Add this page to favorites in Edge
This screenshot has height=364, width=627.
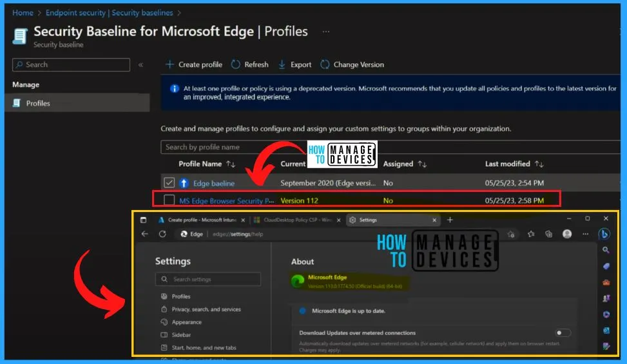click(x=510, y=234)
